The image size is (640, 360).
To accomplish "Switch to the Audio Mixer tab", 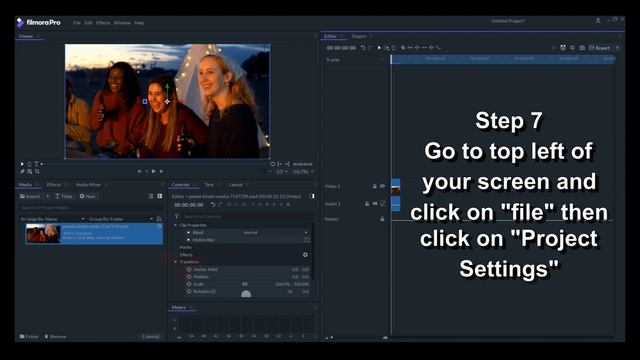I will click(88, 185).
